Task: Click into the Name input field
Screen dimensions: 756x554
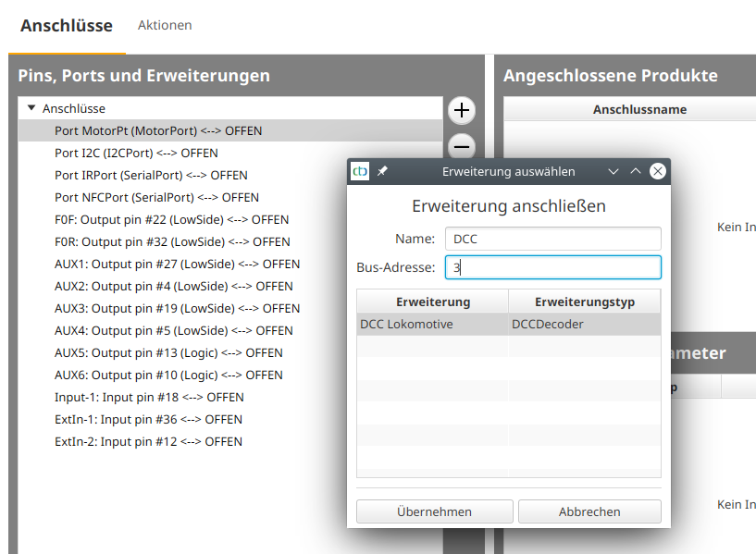Action: pos(552,239)
